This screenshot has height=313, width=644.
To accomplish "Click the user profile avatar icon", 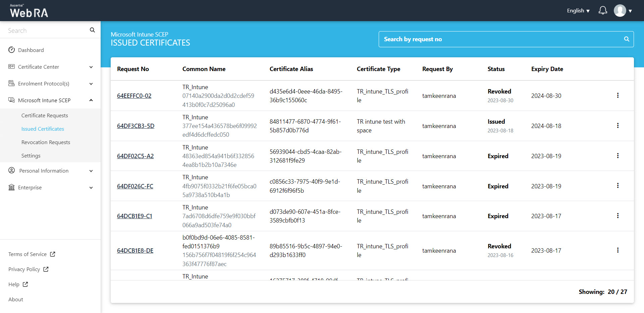I will tap(620, 11).
